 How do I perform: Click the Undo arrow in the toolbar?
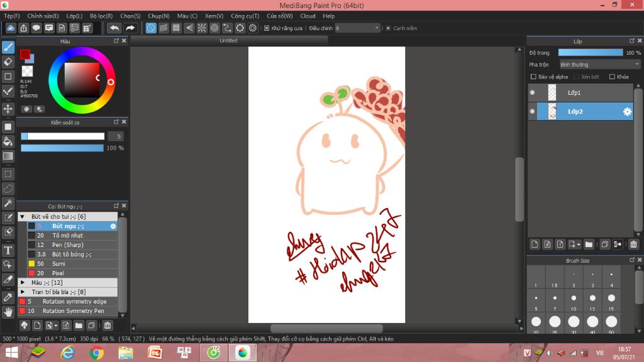coord(114,28)
